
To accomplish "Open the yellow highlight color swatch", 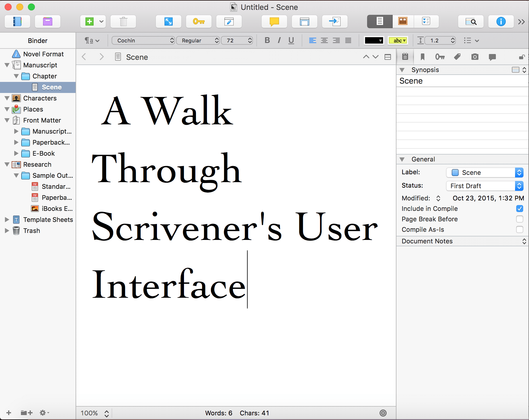I will 398,40.
